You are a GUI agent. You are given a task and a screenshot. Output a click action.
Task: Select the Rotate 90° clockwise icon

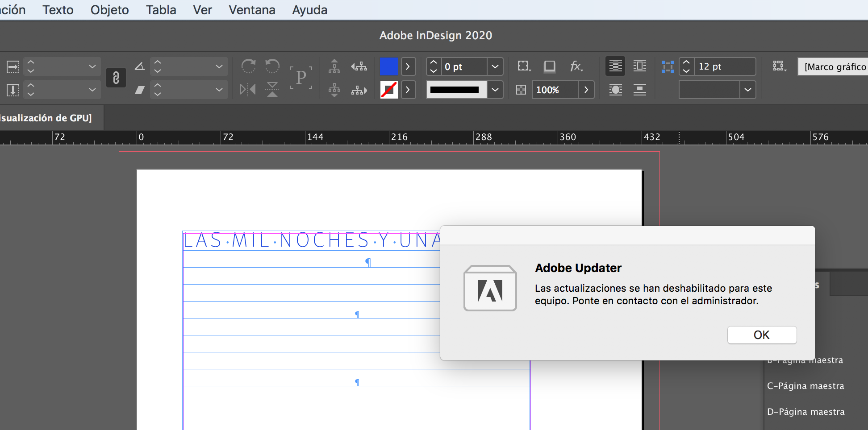pos(249,66)
